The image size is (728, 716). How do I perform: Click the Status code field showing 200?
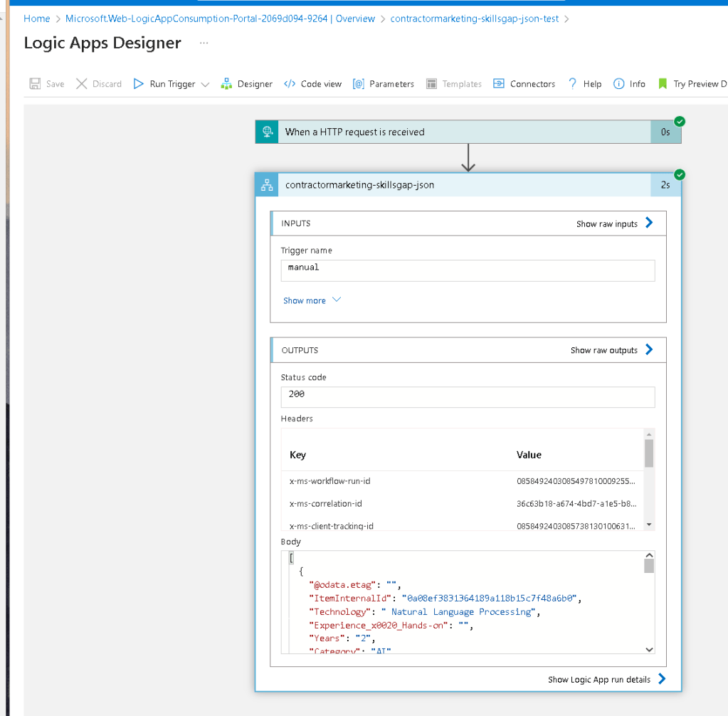(x=468, y=397)
